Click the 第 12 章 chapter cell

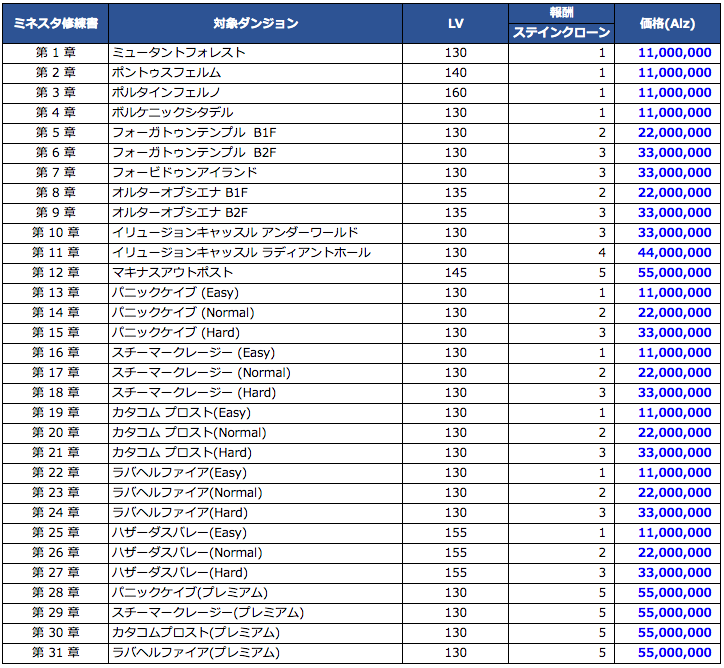pyautogui.click(x=55, y=273)
